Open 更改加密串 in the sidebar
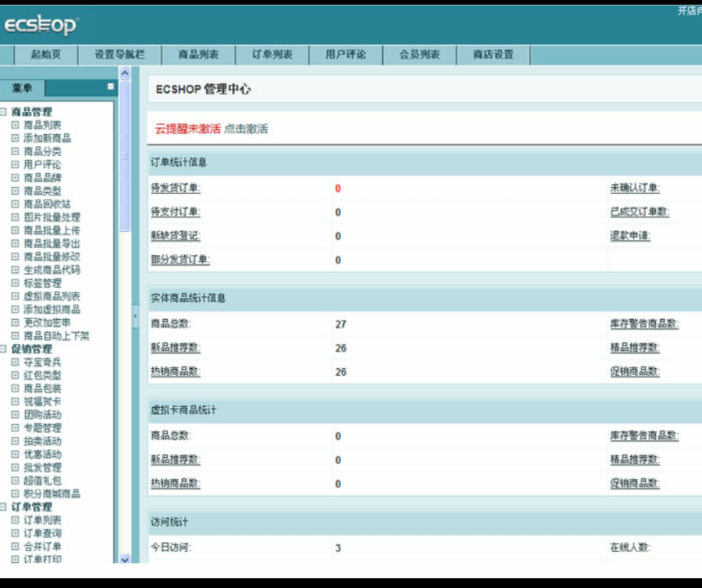 pos(47,322)
